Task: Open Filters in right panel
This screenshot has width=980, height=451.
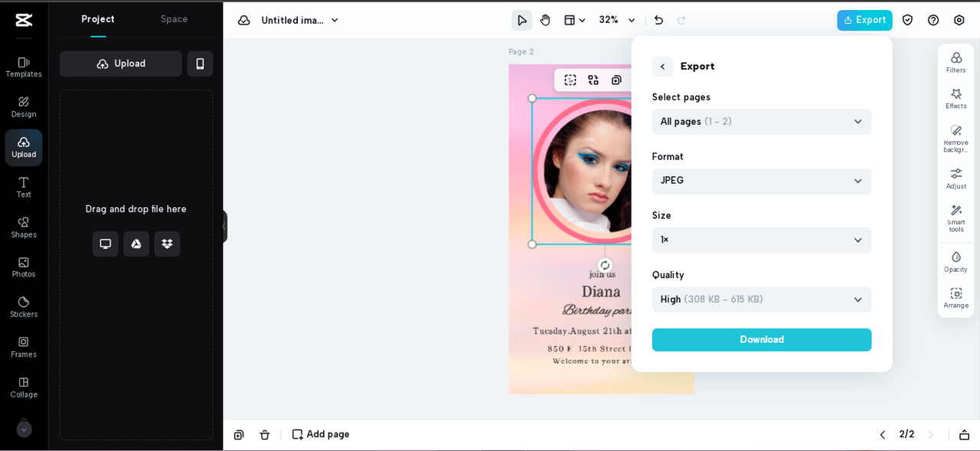Action: [x=955, y=63]
